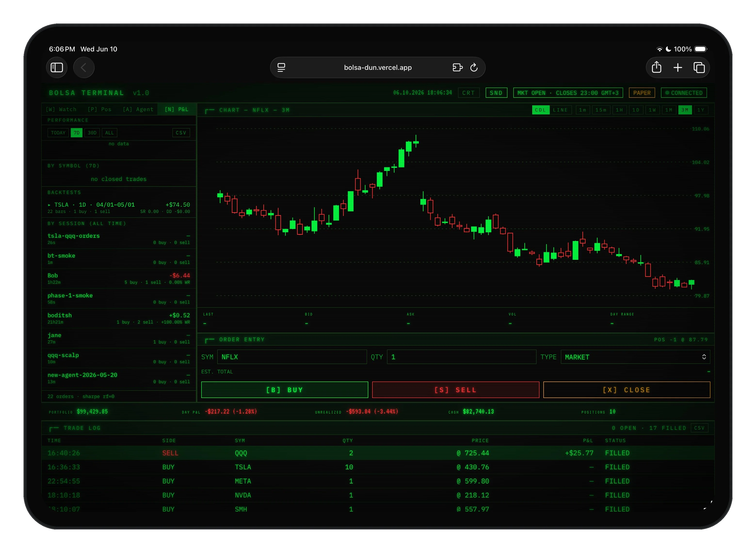Set chart timeframe to 1H
The height and width of the screenshot is (553, 756).
tap(619, 110)
